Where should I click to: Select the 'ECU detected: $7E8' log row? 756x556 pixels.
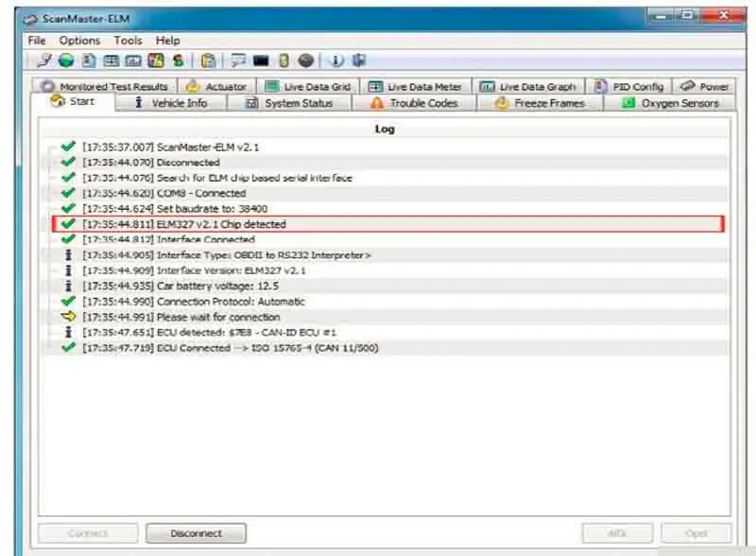tap(385, 332)
